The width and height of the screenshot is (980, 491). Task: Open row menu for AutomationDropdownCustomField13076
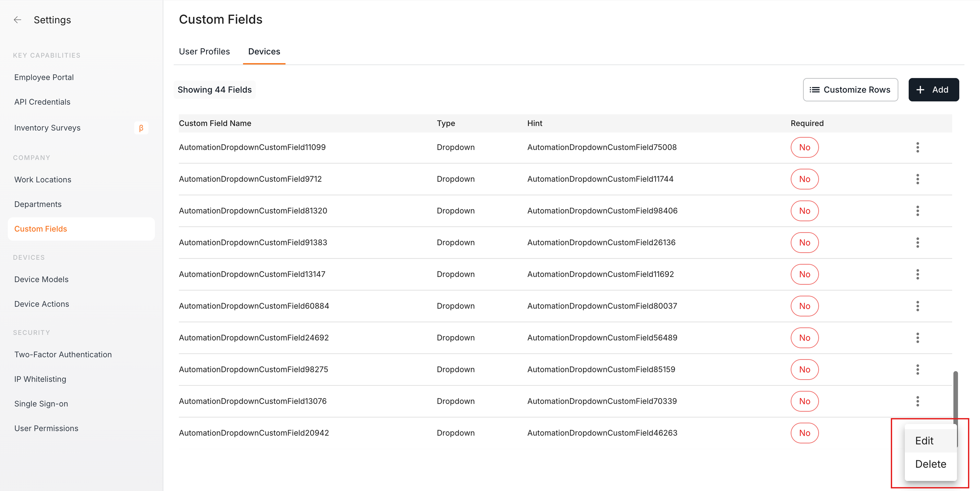click(x=917, y=401)
